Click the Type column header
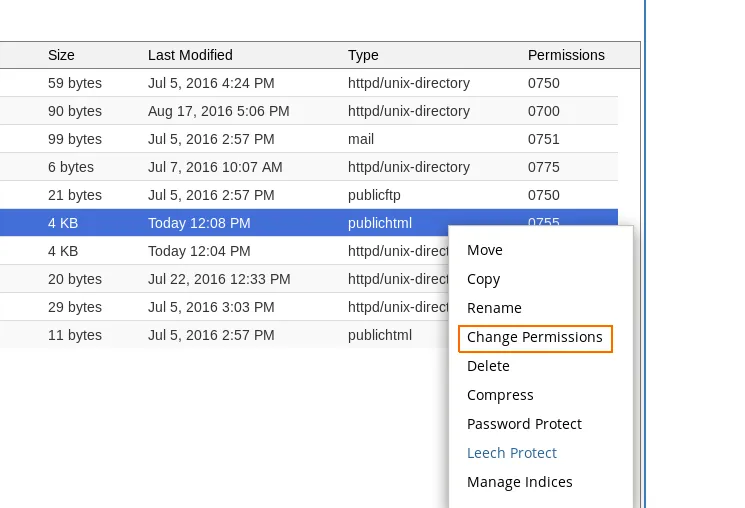Screen dimensions: 745x508 coord(364,55)
